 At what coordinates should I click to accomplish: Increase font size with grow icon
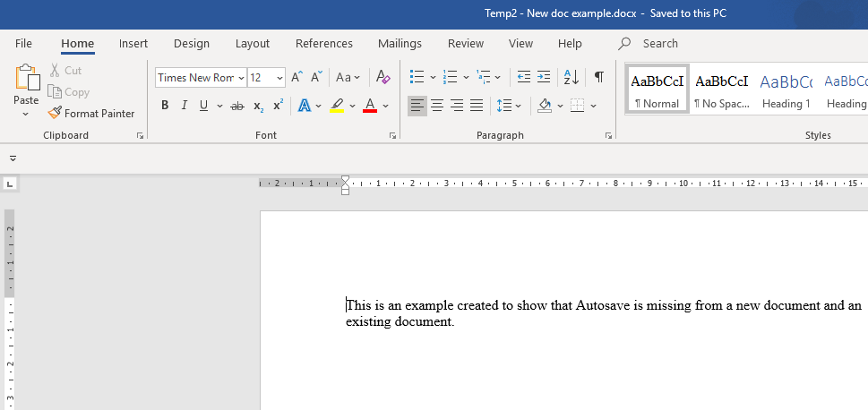(296, 77)
